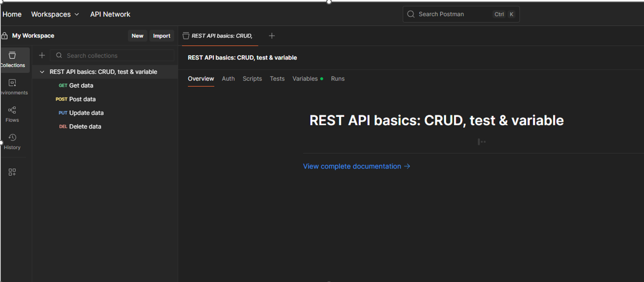Open the Variables tab
Image resolution: width=644 pixels, height=282 pixels.
click(305, 78)
